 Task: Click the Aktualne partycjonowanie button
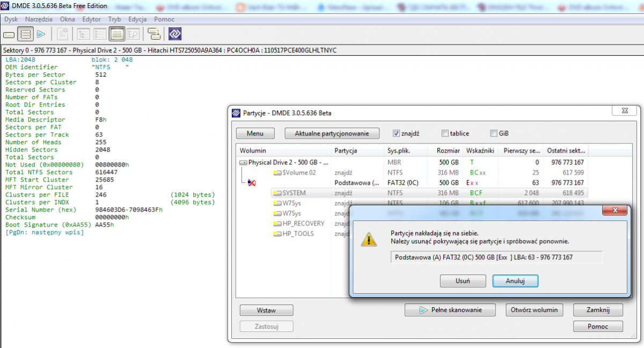point(332,133)
